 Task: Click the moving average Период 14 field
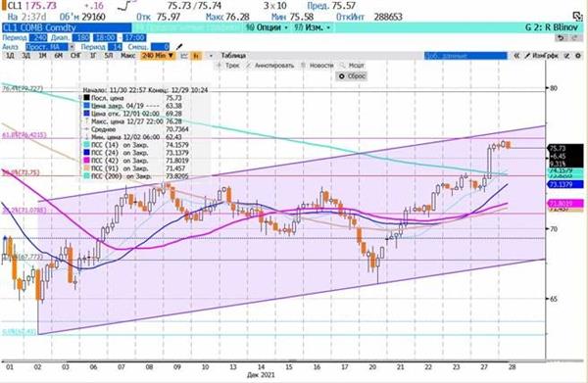click(x=116, y=47)
